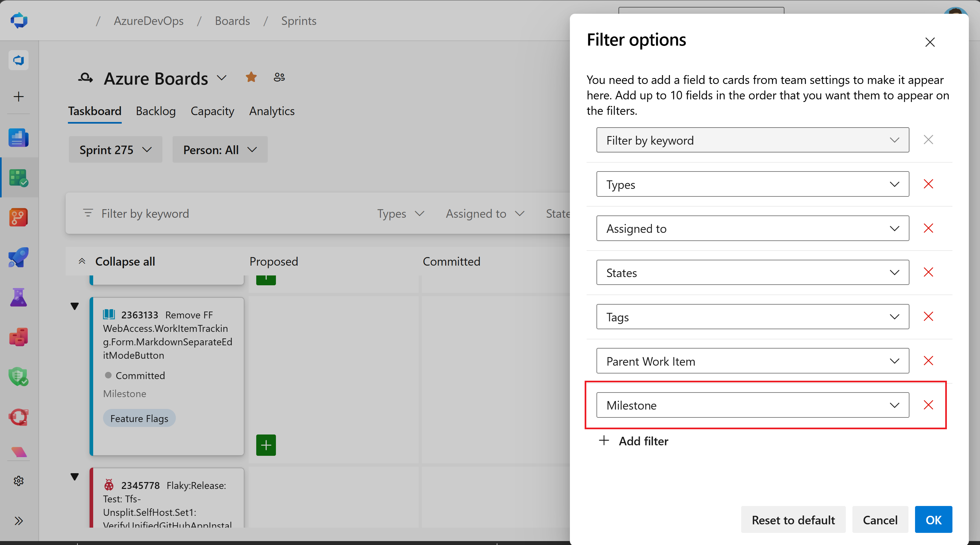Open the Filter by keyword dropdown in panel

coord(753,140)
